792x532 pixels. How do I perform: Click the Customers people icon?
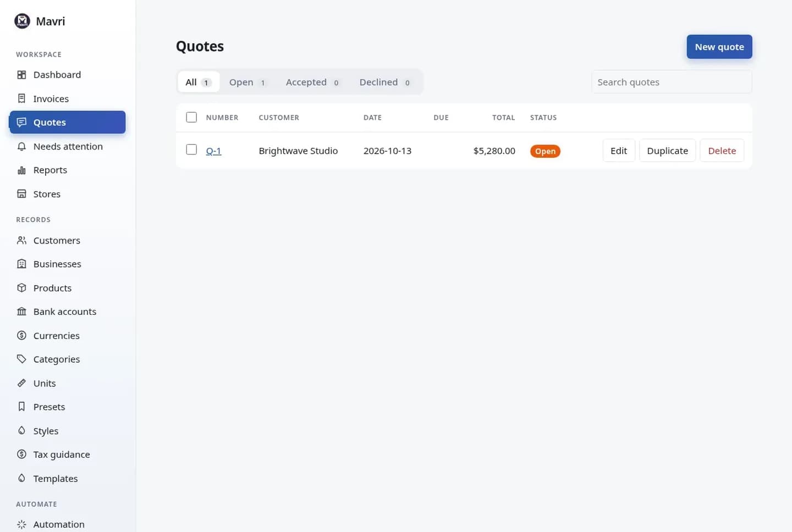[x=21, y=240]
